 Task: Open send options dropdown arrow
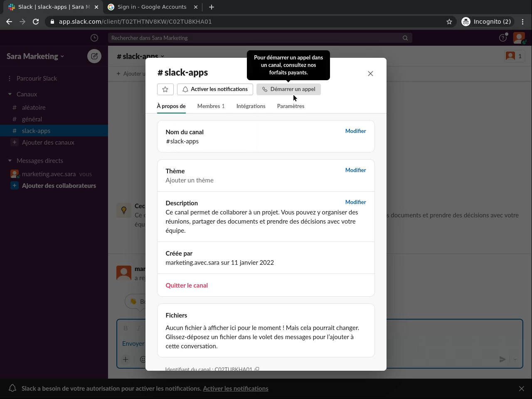coord(515,360)
